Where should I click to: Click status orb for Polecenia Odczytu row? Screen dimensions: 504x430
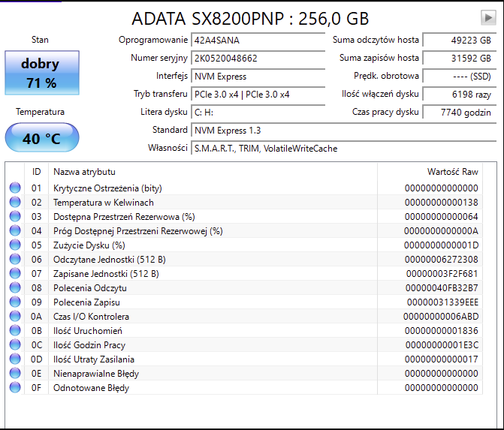15,288
